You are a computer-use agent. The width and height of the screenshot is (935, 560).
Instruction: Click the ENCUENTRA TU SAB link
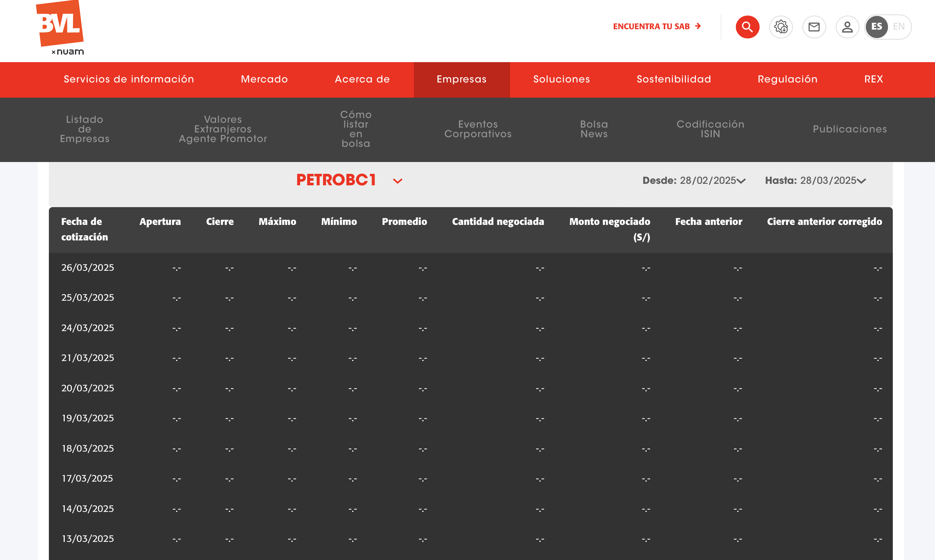coord(651,26)
